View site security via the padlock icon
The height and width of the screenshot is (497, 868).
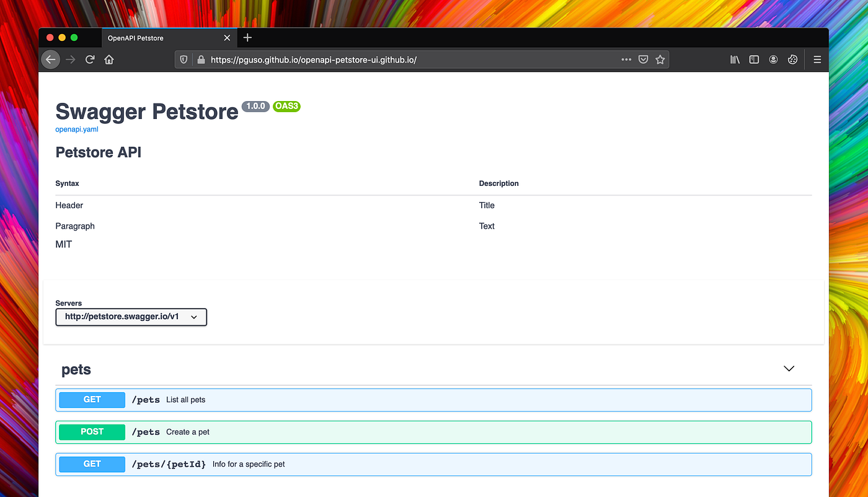click(200, 59)
